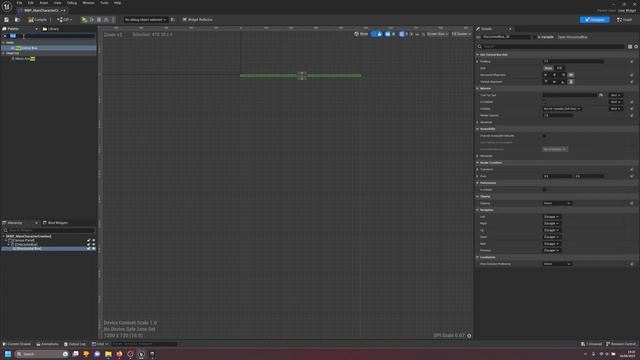
Task: Toggle visibility eye of selected Horizontal Box
Action: point(93,249)
